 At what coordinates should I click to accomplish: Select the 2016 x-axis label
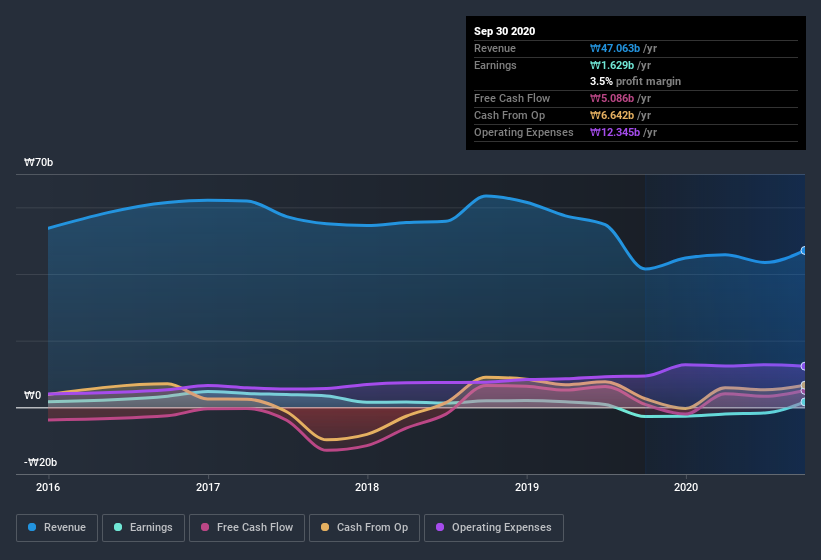[x=48, y=487]
